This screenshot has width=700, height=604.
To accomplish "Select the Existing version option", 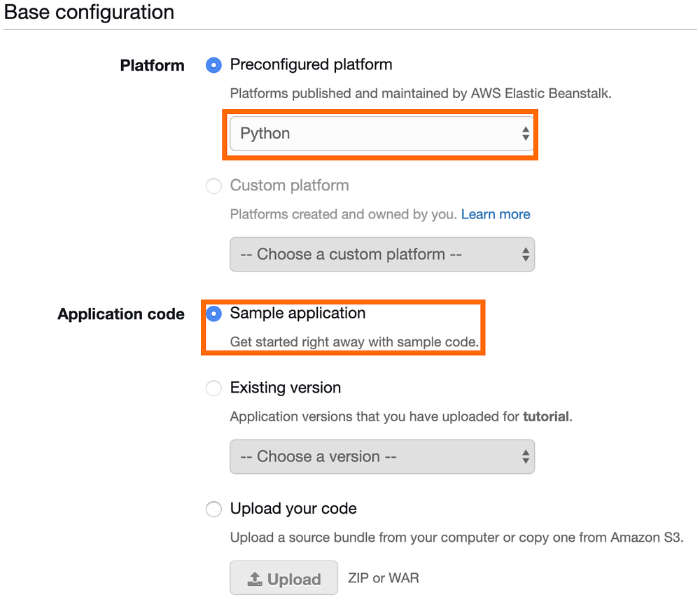I will tap(213, 388).
